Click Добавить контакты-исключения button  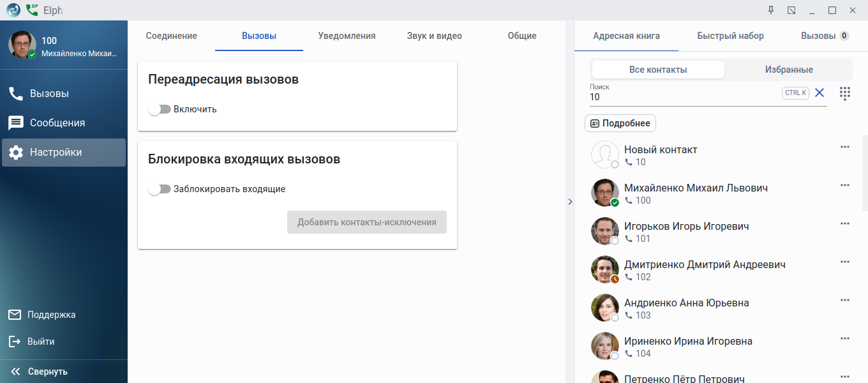(367, 222)
